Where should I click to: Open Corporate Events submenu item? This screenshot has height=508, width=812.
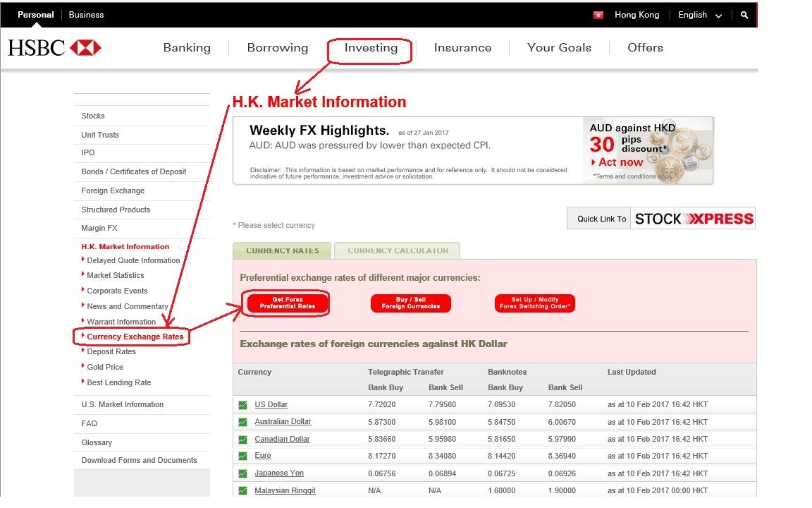(x=117, y=291)
